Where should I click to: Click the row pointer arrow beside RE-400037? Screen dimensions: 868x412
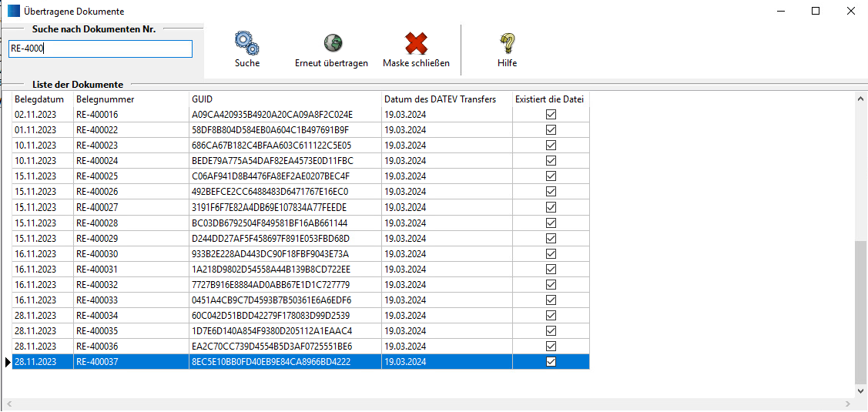tap(8, 362)
